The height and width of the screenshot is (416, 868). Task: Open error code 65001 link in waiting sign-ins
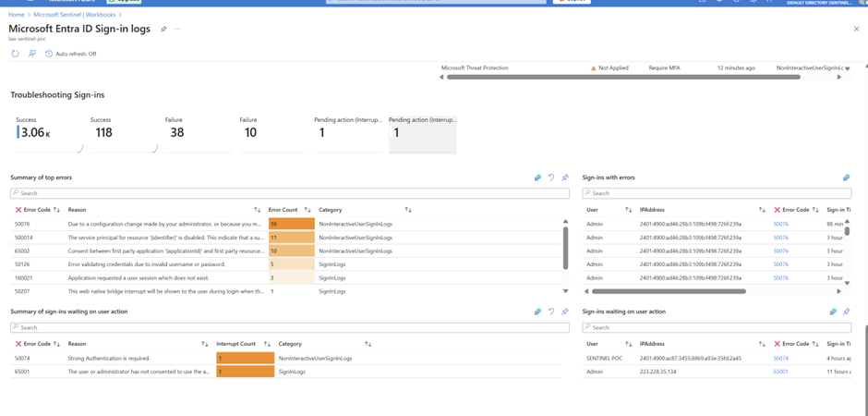pyautogui.click(x=780, y=372)
